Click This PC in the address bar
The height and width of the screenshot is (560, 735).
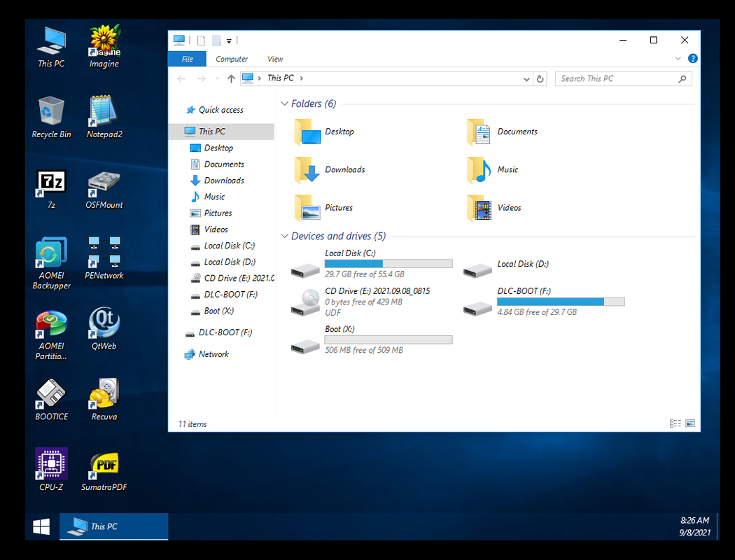tap(280, 78)
